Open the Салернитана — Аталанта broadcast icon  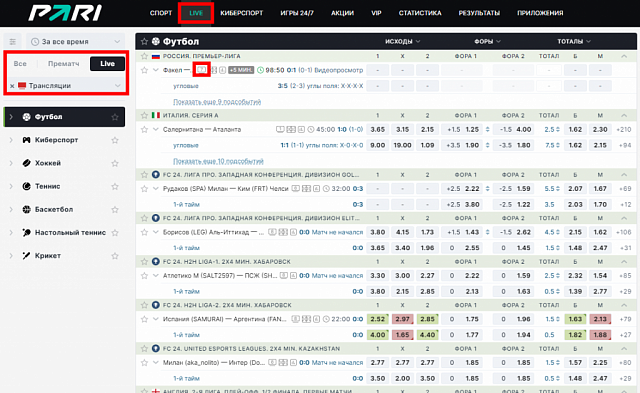pyautogui.click(x=280, y=129)
